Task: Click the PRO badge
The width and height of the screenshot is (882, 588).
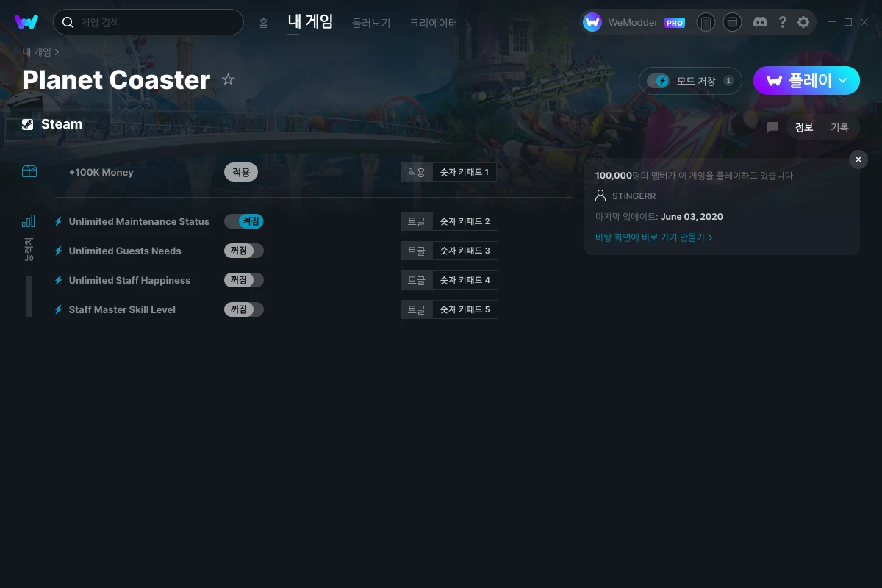Action: click(675, 23)
